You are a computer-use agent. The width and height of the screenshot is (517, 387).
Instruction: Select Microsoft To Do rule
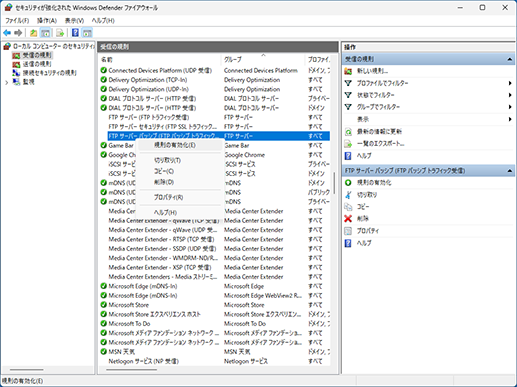[x=129, y=323]
